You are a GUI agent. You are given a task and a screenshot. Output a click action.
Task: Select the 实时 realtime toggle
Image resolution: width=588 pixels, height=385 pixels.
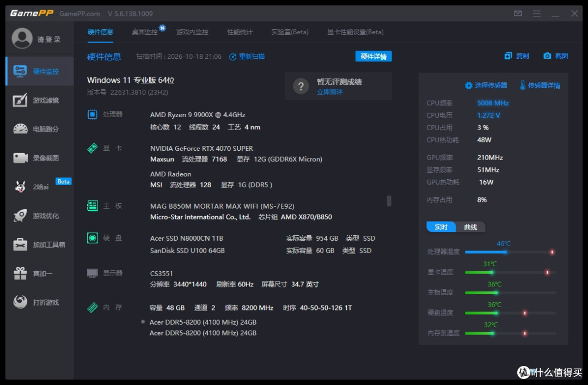pos(441,227)
